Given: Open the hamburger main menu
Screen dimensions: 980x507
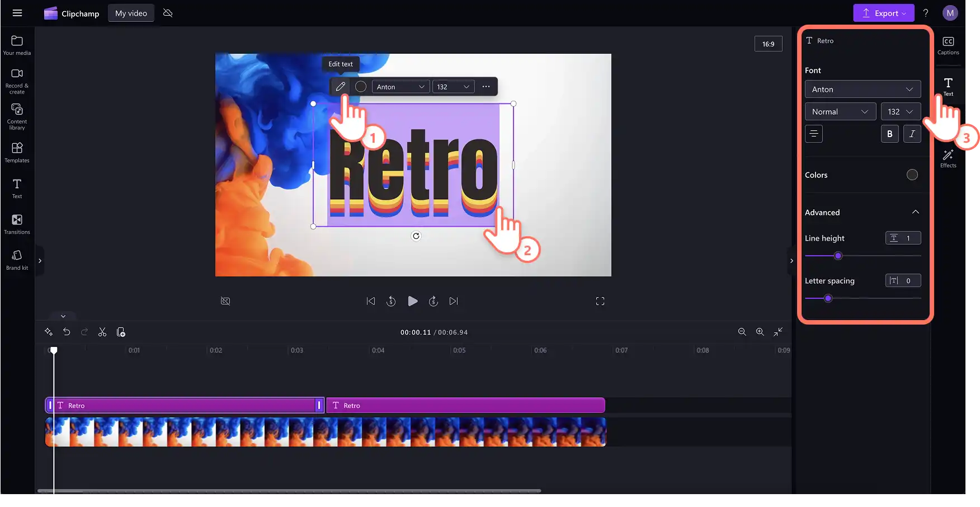Looking at the screenshot, I should click(x=17, y=13).
